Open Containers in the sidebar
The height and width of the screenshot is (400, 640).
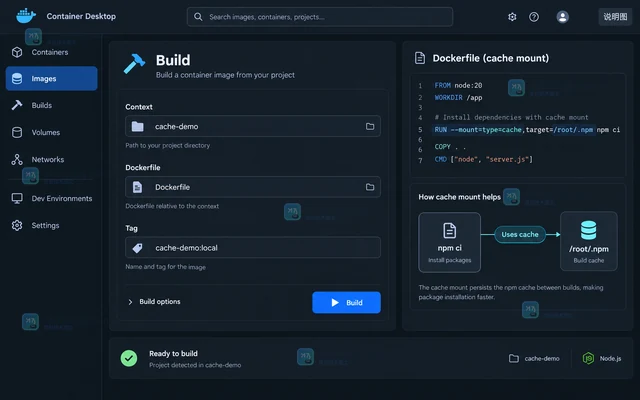tap(51, 52)
